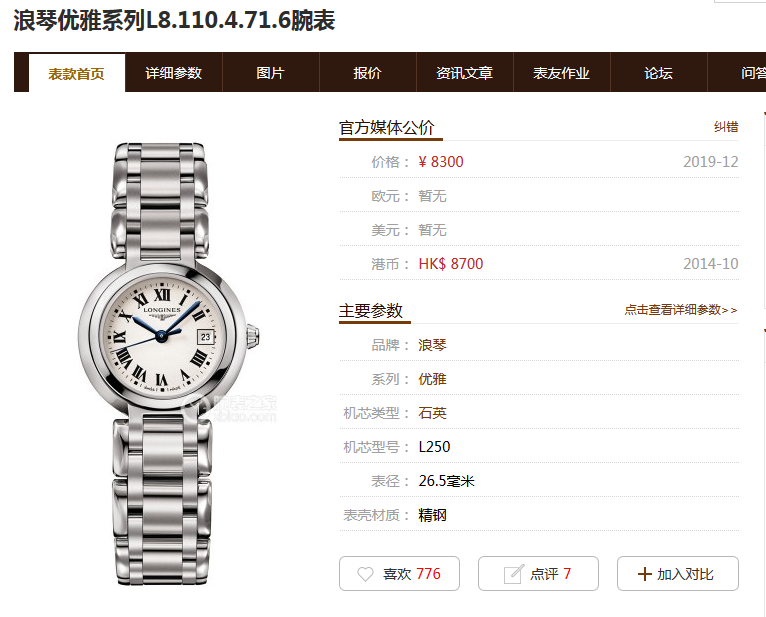Open the 表友作业 tab

[x=561, y=73]
